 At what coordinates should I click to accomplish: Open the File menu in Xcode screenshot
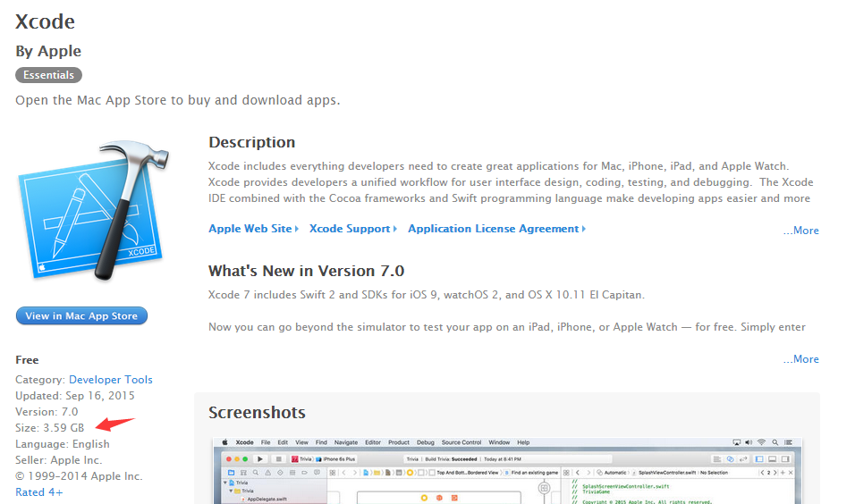pos(266,442)
